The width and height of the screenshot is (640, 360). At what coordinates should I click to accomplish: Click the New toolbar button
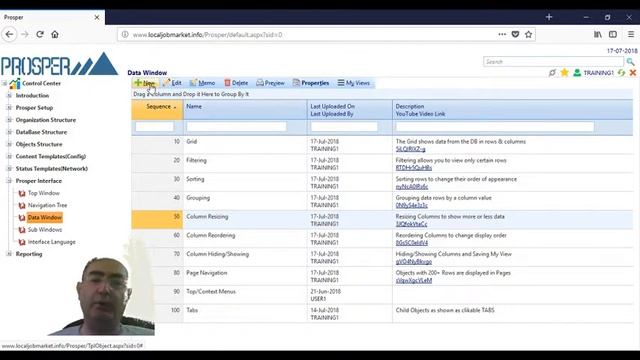pyautogui.click(x=145, y=83)
